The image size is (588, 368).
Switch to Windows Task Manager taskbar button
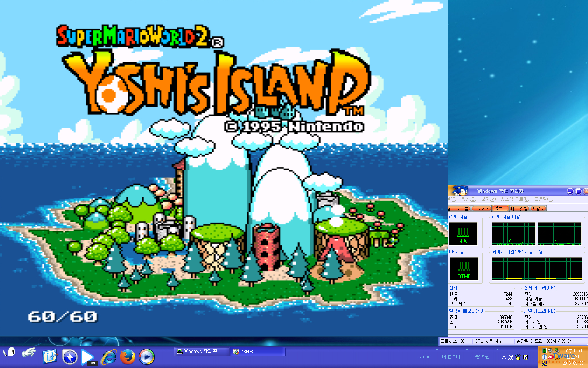(x=201, y=352)
